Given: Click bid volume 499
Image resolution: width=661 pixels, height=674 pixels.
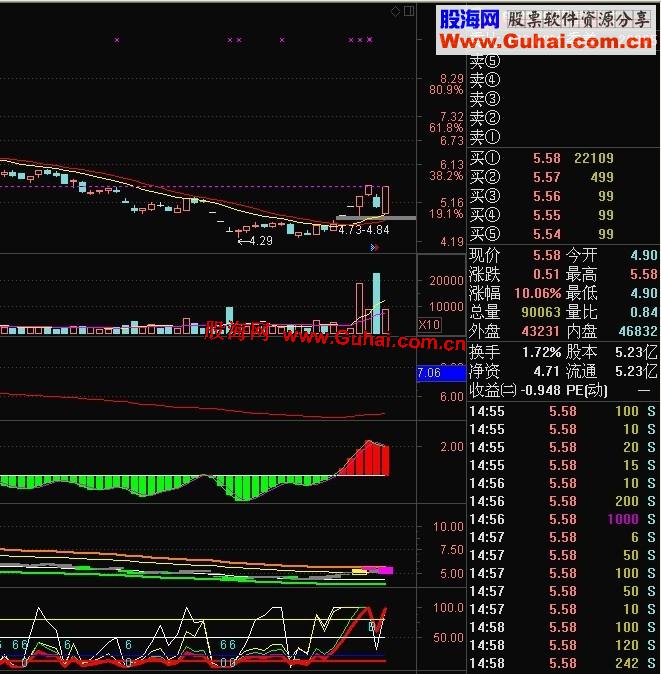Looking at the screenshot, I should point(602,177).
